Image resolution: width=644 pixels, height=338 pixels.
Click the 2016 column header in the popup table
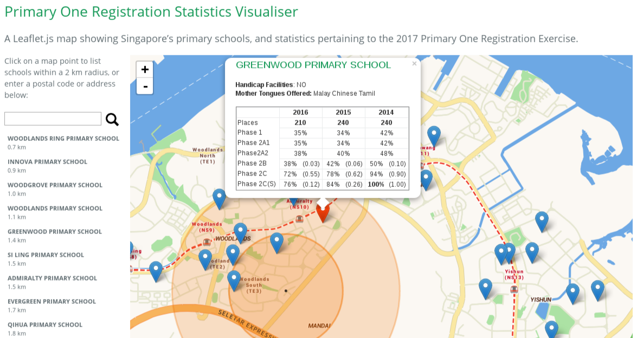pos(300,112)
